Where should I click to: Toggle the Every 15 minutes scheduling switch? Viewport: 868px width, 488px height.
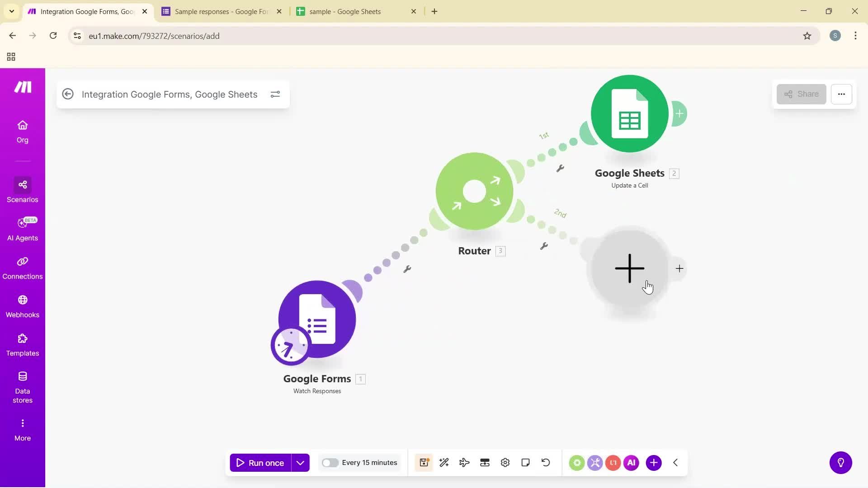pos(331,462)
